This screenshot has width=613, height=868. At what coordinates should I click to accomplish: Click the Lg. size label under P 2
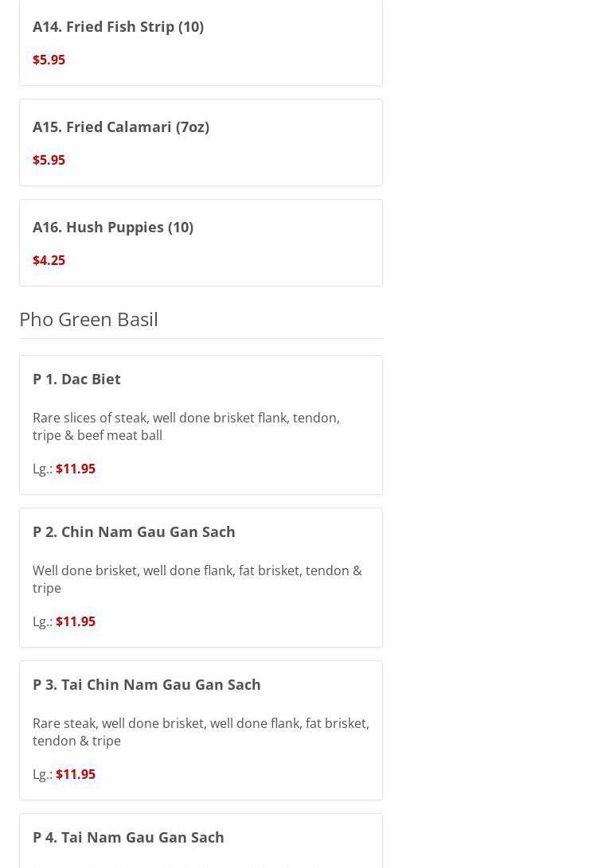coord(42,621)
